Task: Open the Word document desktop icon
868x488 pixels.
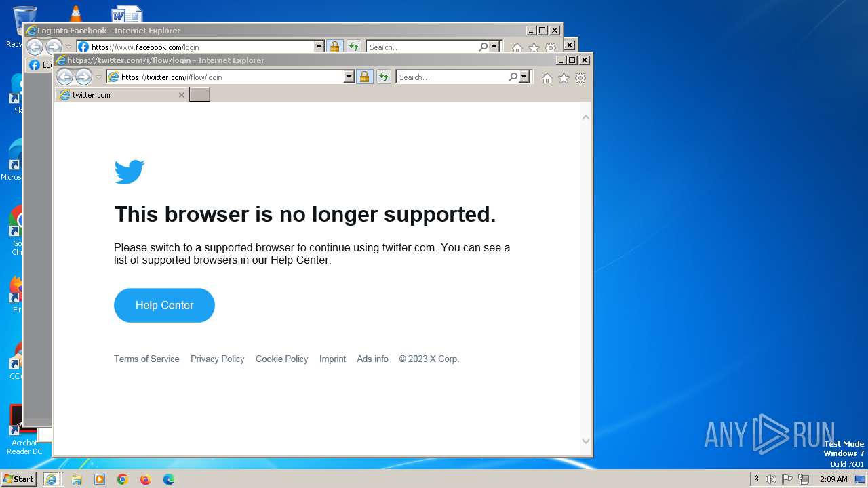Action: click(x=127, y=14)
